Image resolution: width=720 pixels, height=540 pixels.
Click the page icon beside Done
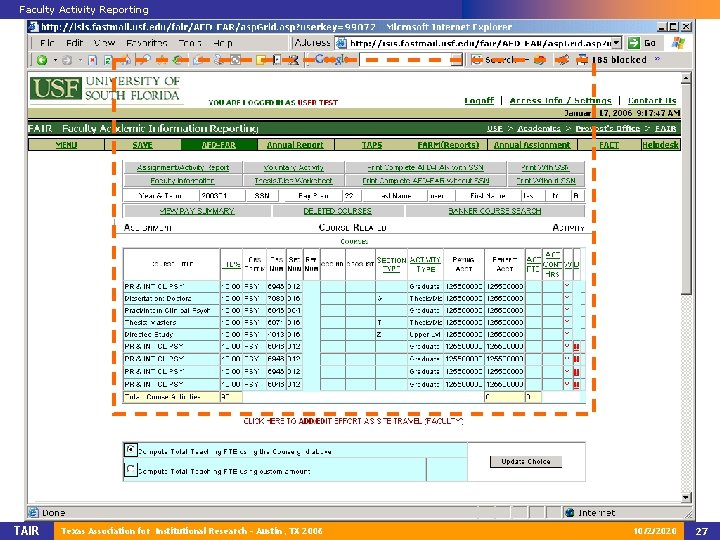point(33,512)
